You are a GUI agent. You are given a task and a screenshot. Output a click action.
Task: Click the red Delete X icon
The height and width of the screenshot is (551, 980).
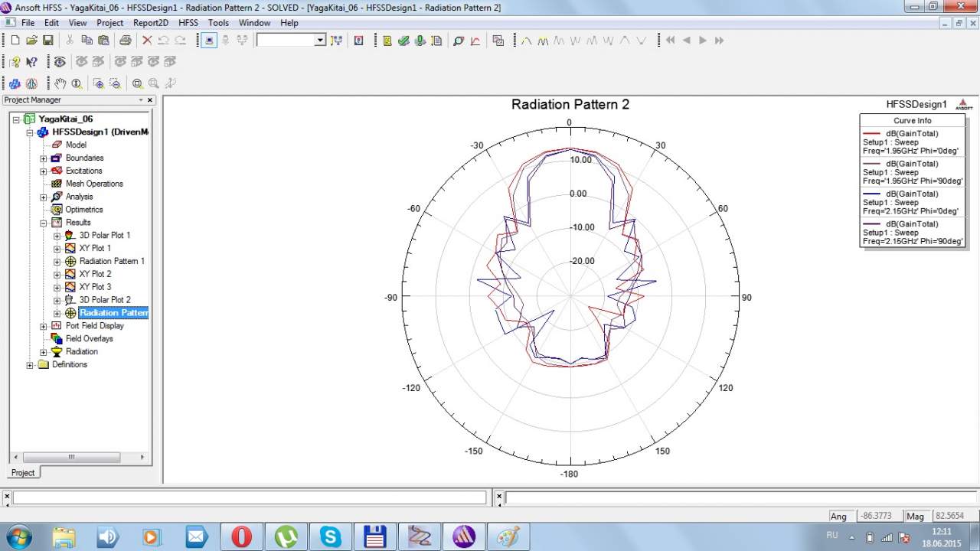[x=147, y=41]
